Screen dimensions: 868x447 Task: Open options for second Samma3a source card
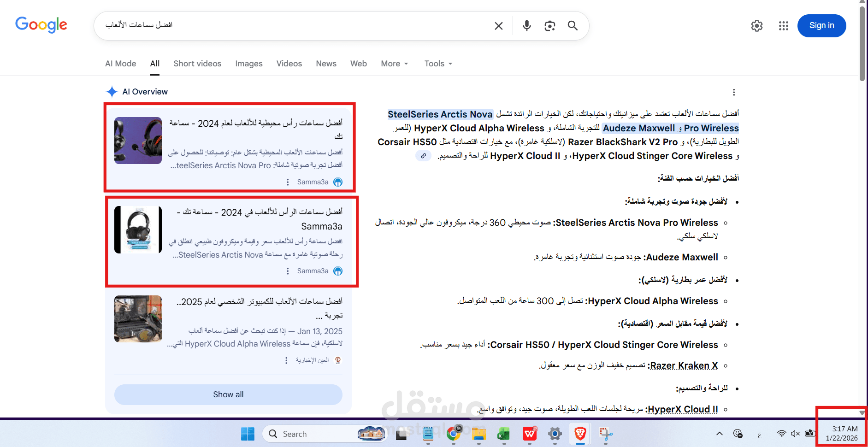click(x=288, y=271)
